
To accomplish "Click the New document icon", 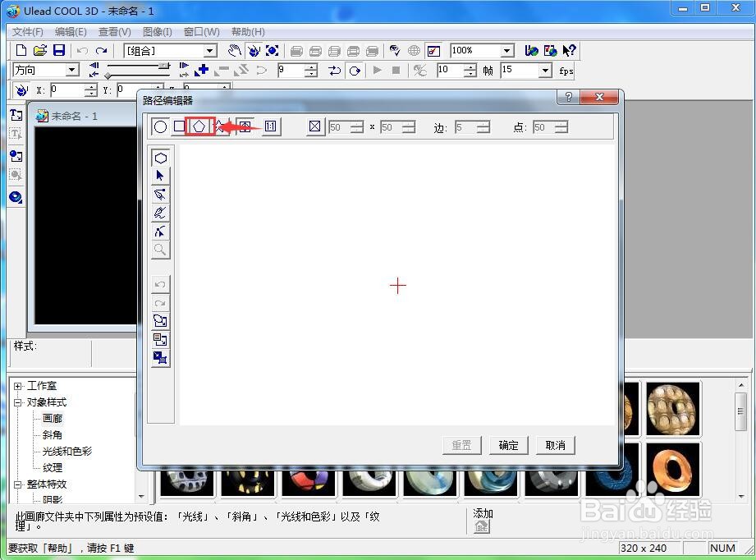I will pos(21,51).
